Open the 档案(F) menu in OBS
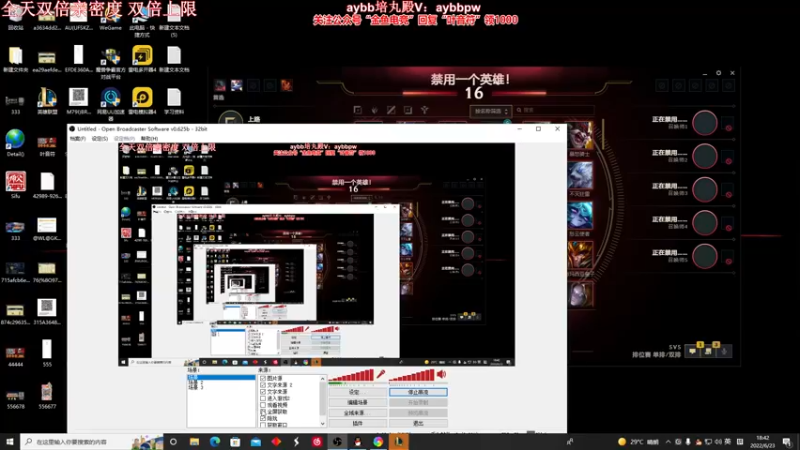This screenshot has width=800, height=450. [78, 139]
